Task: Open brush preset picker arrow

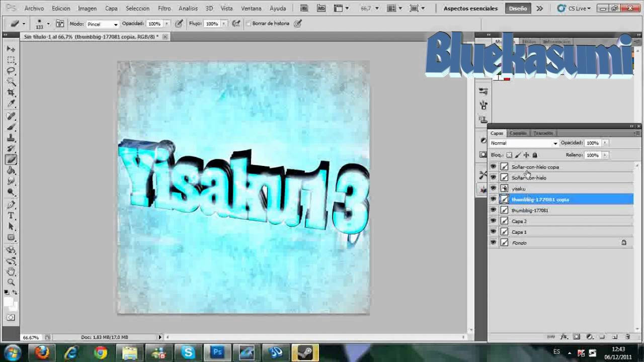Action: click(x=48, y=24)
